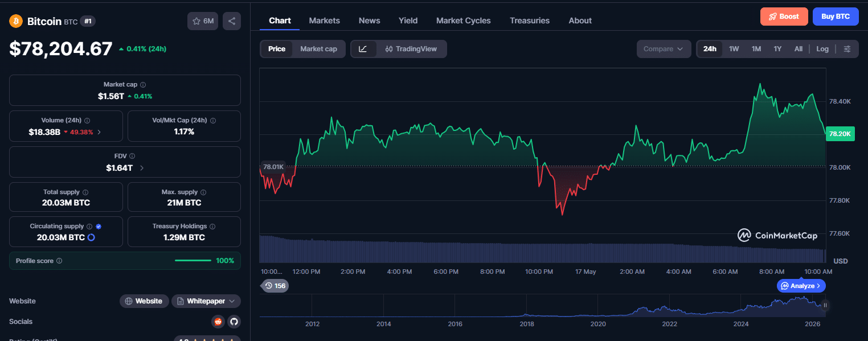Add Bitcoin to watchlist with star button
Viewport: 868px width, 341px height.
point(203,21)
